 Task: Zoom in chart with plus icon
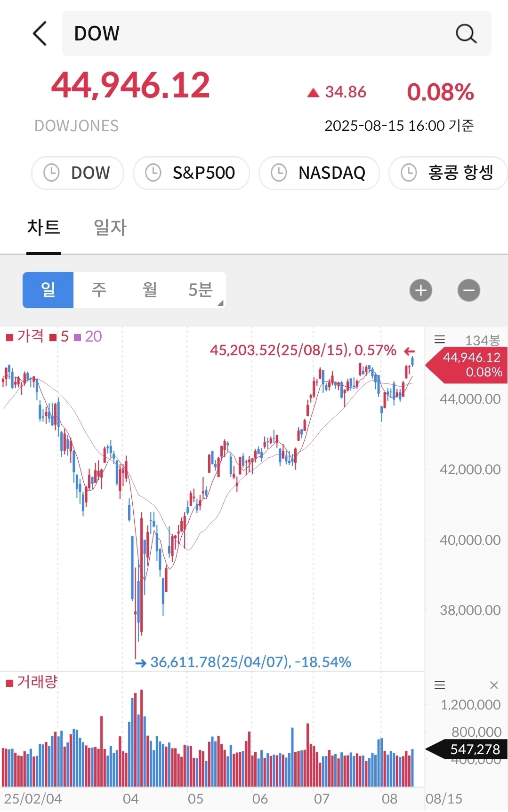421,290
